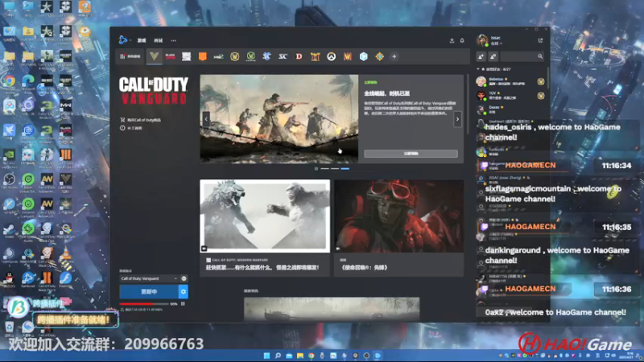Viewport: 644px width, 362px height.
Task: Open taskbar search magnifier
Action: (278, 356)
